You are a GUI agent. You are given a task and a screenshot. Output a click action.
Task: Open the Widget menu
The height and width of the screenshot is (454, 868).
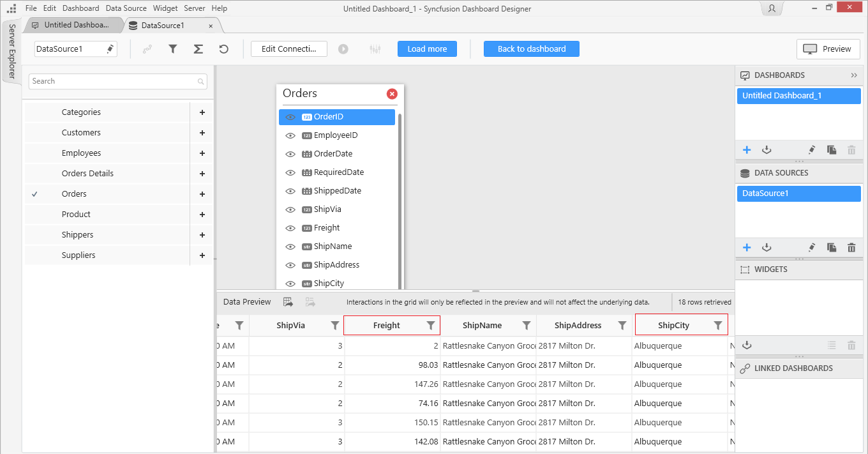pyautogui.click(x=165, y=8)
